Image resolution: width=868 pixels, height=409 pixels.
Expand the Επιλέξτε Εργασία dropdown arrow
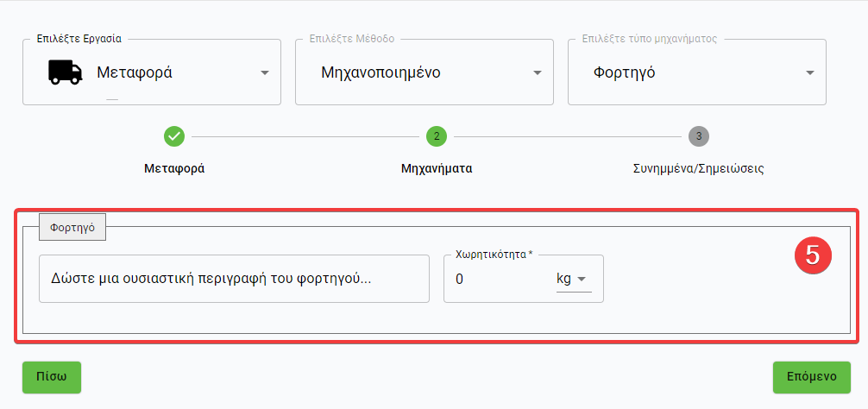265,73
